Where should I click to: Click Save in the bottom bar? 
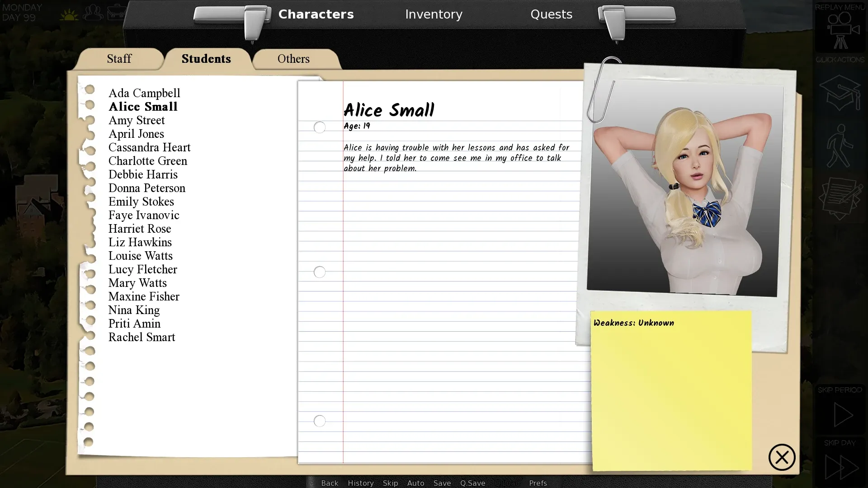(442, 483)
